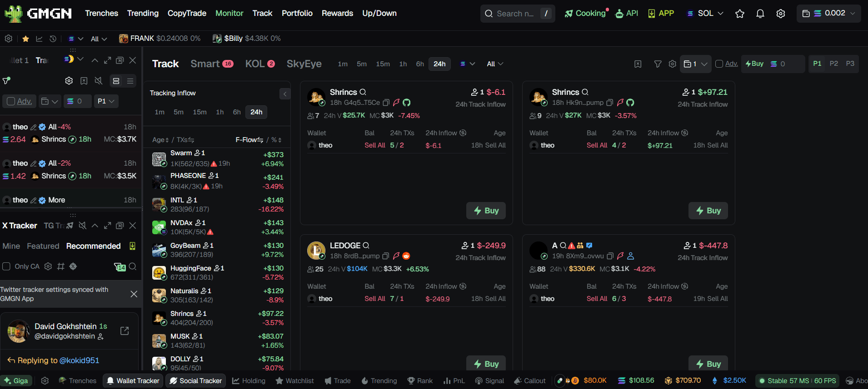Open the All dropdown in ticker bar
Viewport: 868px width, 389px height.
[x=99, y=39]
